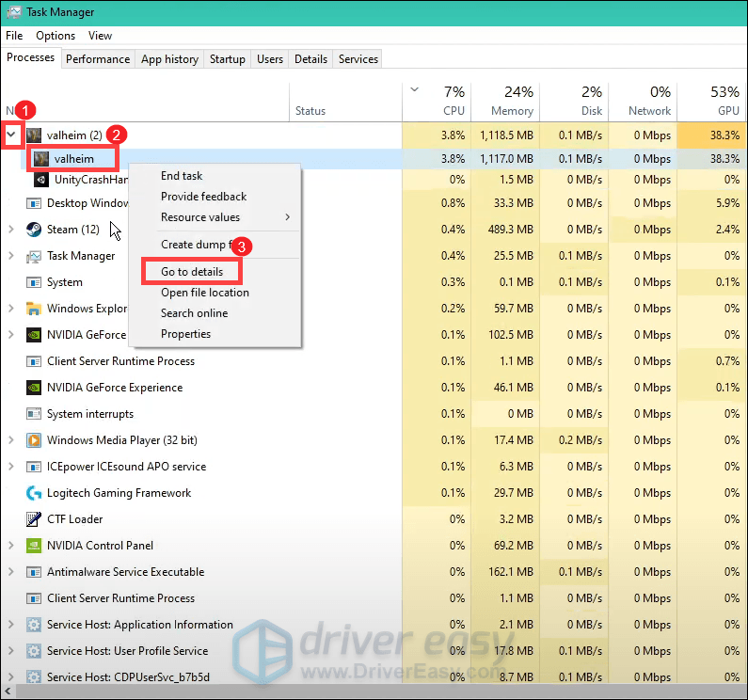The image size is (748, 700).
Task: Sort processes by GPU column header
Action: [711, 102]
